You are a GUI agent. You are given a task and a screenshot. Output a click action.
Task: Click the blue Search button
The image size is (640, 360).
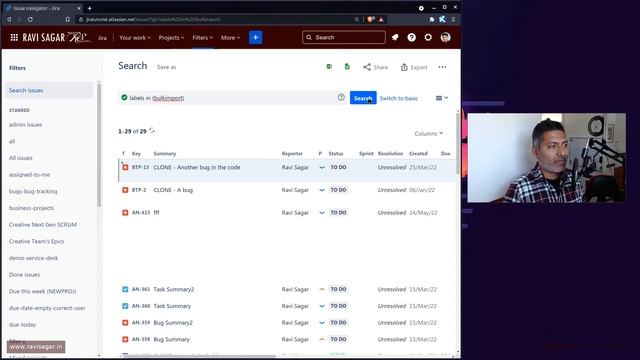coord(363,98)
